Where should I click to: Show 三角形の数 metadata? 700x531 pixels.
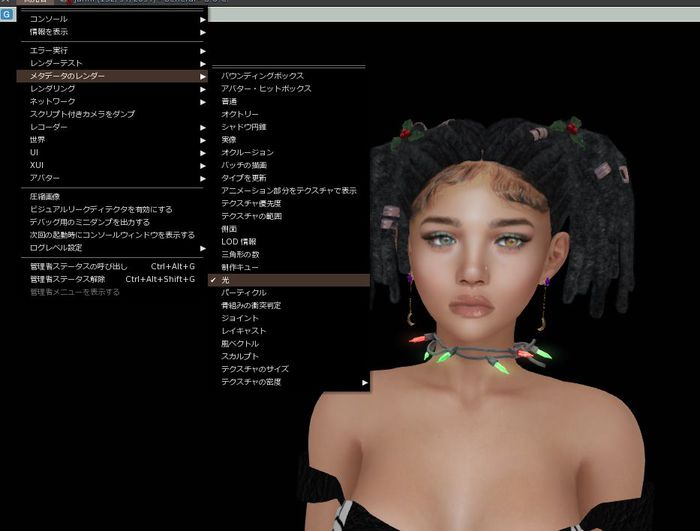[x=289, y=255]
